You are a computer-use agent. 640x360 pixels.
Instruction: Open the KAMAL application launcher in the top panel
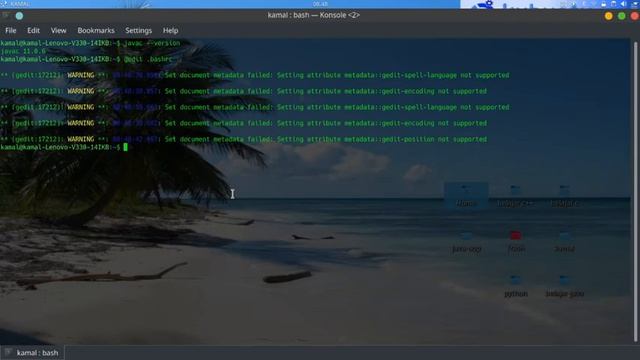tap(15, 4)
